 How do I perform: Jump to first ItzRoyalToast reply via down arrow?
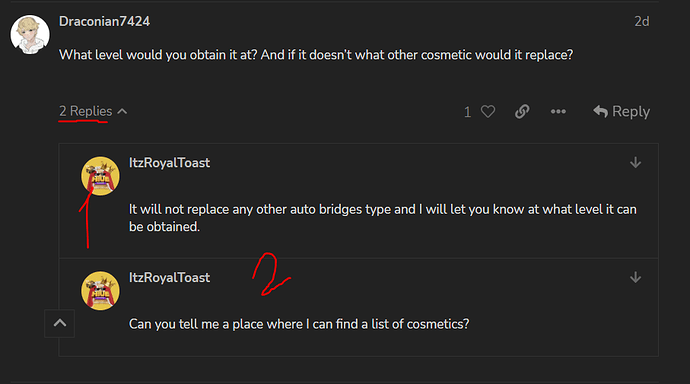pos(635,163)
